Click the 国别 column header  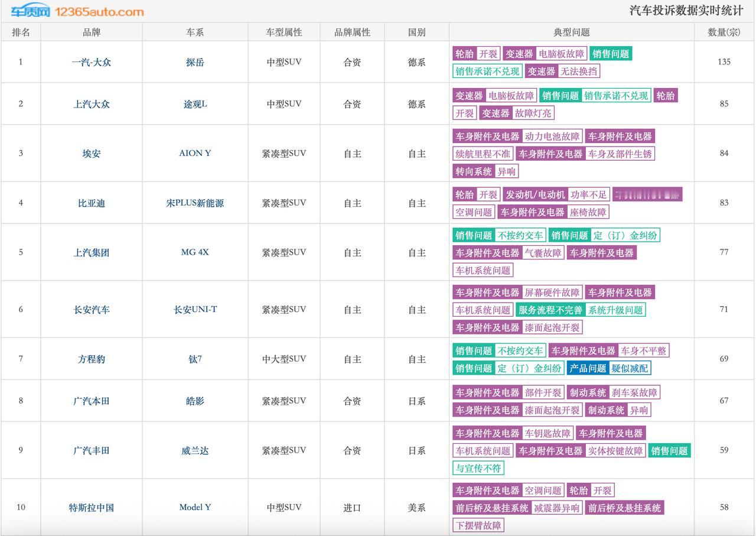(416, 32)
